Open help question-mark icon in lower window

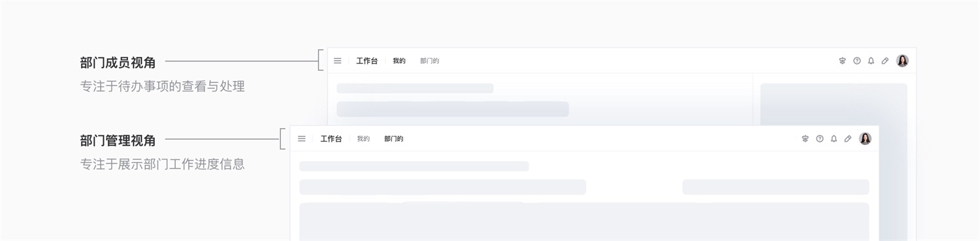point(820,138)
